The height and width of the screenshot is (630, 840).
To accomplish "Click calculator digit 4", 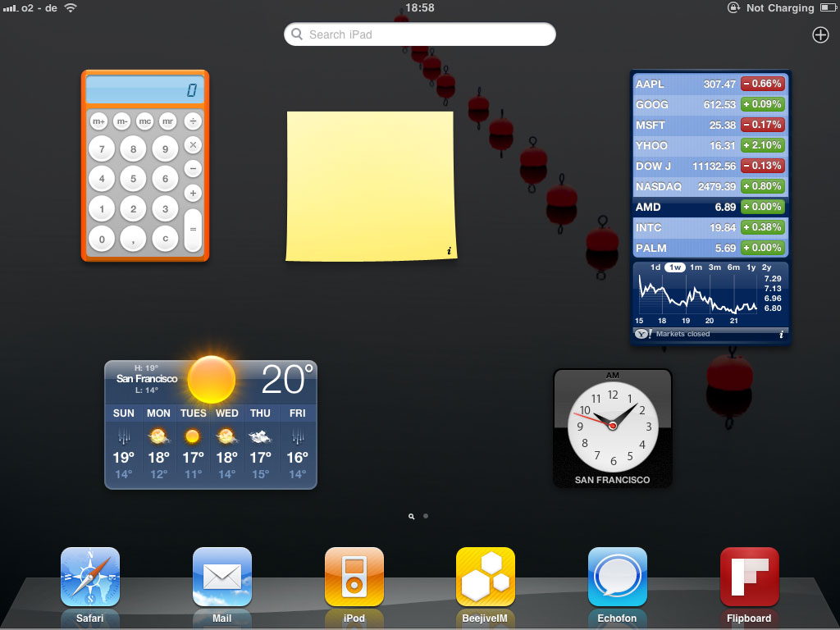I will [102, 179].
